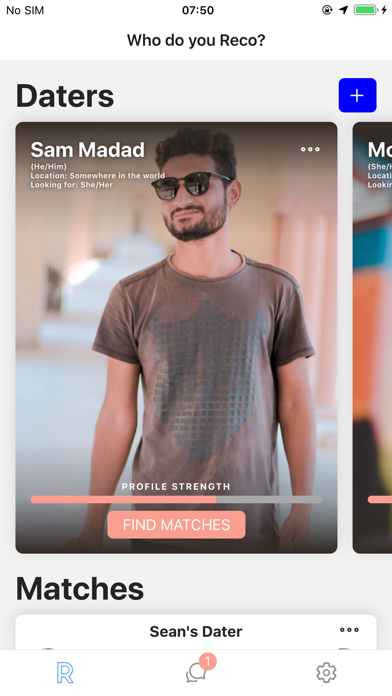392x696 pixels.
Task: Tap the FIND MATCHES button
Action: click(176, 525)
